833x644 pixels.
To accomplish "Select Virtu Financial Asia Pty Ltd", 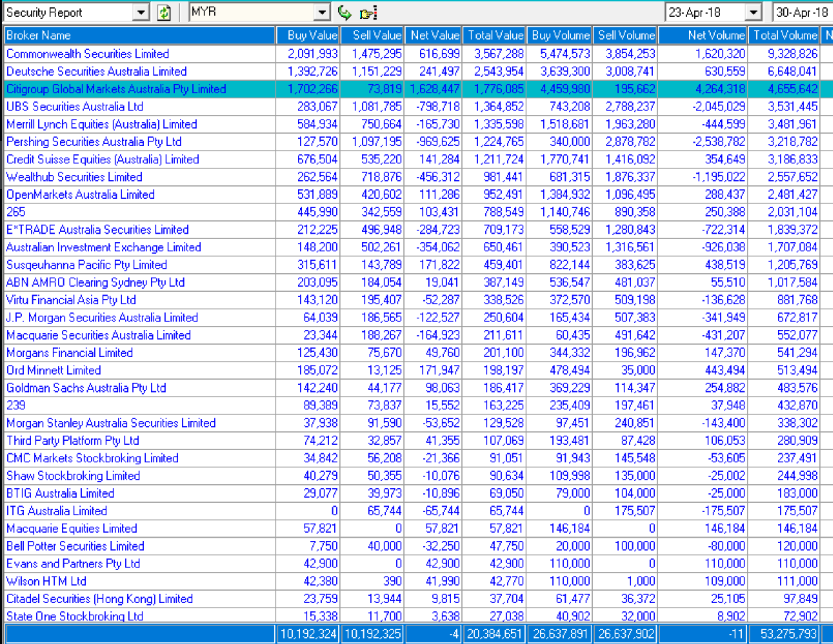I will pos(418,300).
